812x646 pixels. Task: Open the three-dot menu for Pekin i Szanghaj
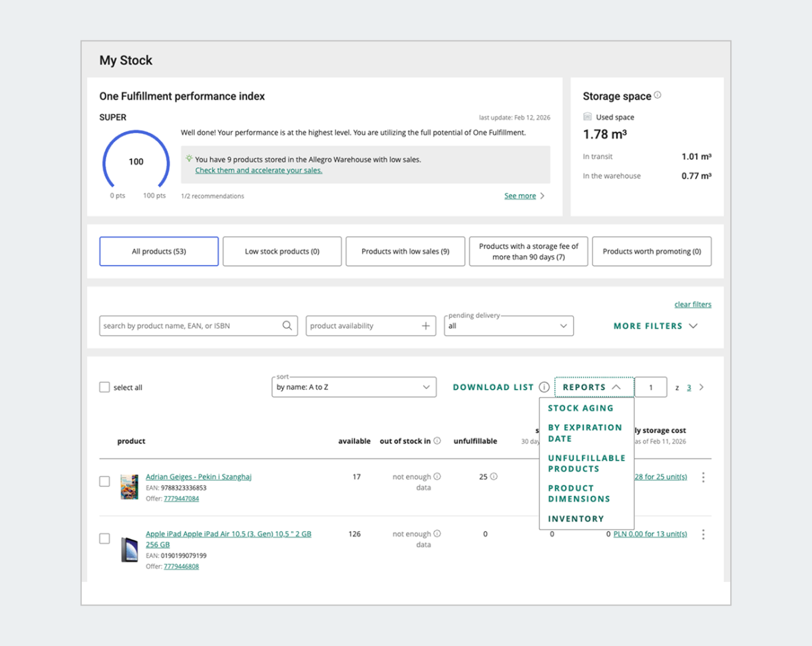click(702, 477)
